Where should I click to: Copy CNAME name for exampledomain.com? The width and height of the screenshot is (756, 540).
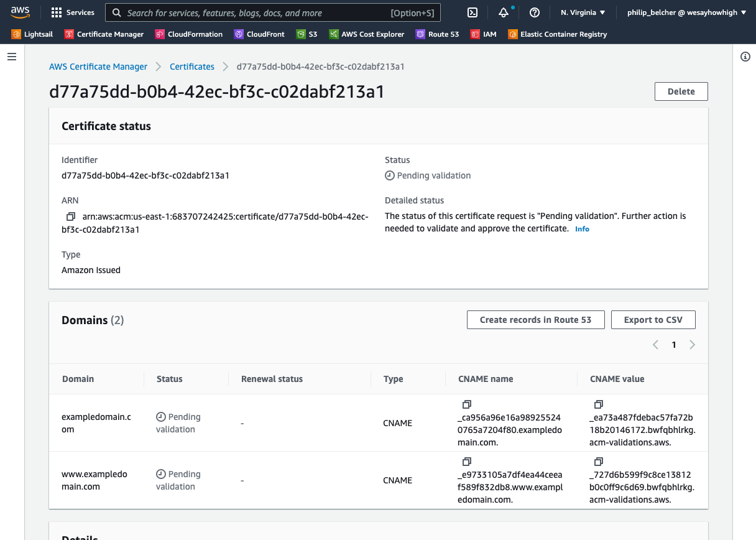tap(467, 404)
